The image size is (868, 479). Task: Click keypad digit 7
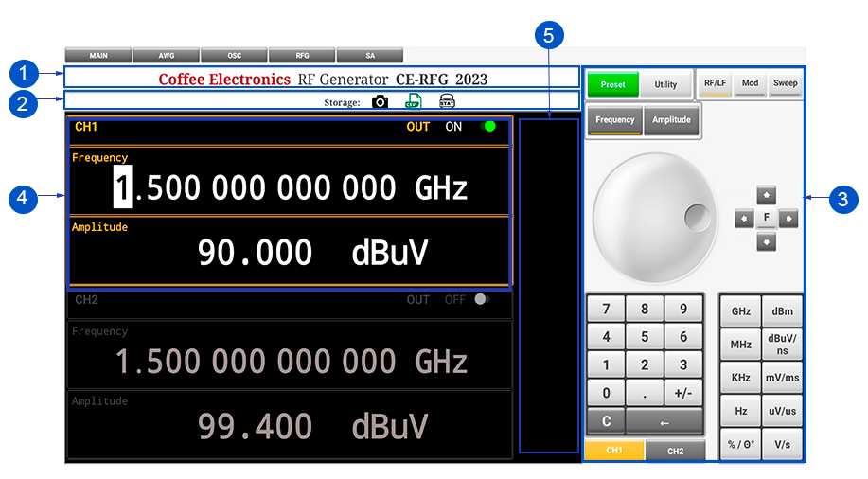[x=606, y=309]
